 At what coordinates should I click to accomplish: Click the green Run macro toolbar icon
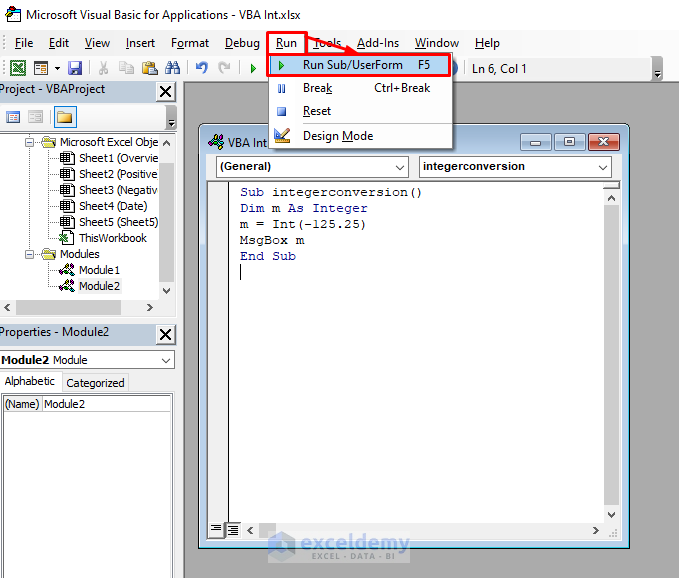(x=253, y=68)
